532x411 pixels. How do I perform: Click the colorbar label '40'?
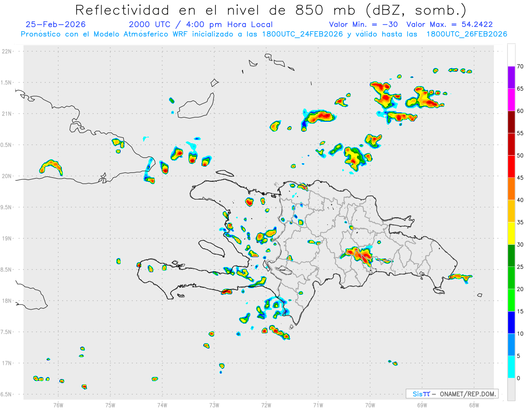[x=520, y=200]
